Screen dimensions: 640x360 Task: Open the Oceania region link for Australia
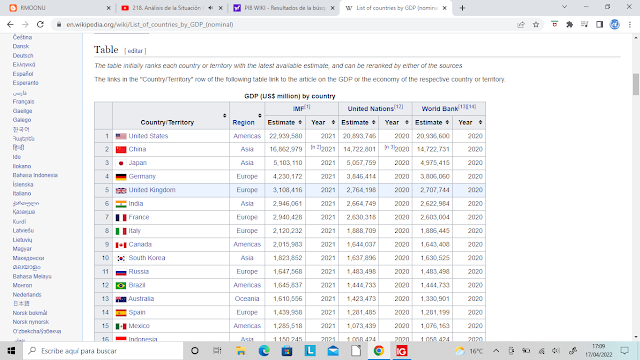point(247,299)
